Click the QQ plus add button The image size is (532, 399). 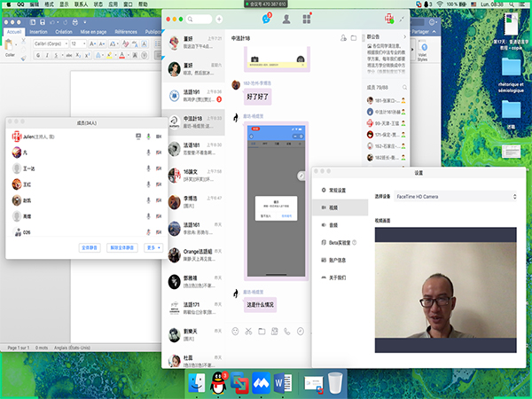click(219, 20)
